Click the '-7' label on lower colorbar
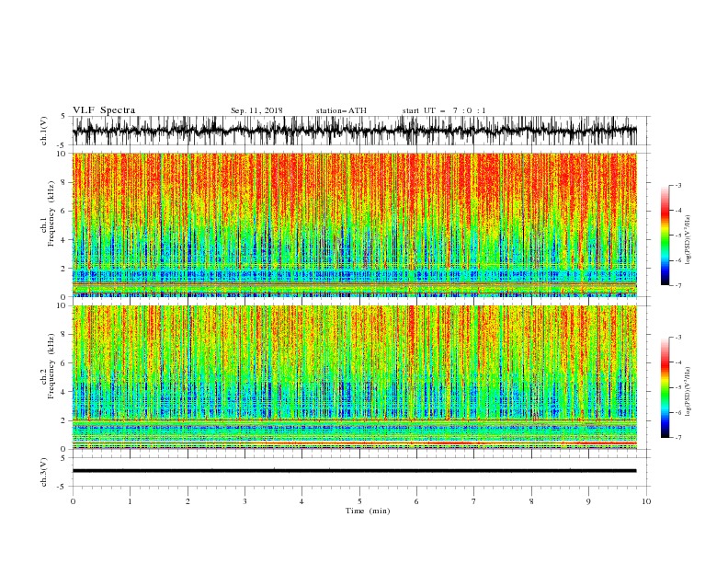 [677, 437]
